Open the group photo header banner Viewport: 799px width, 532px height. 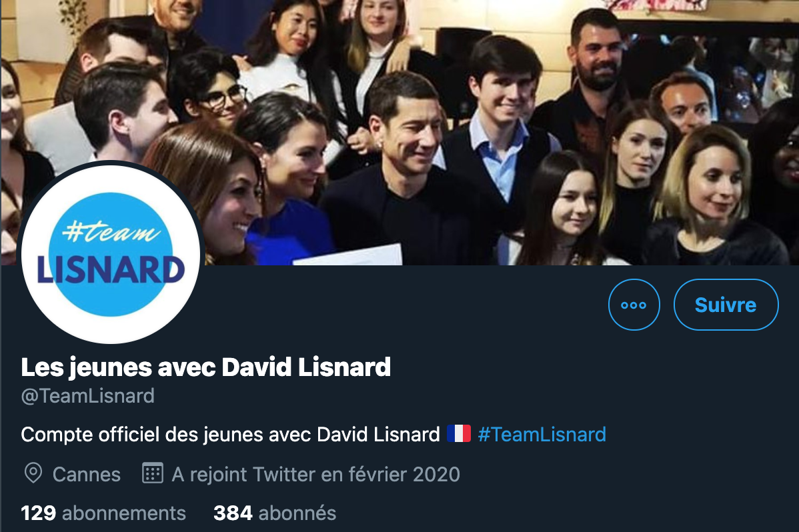(x=399, y=133)
